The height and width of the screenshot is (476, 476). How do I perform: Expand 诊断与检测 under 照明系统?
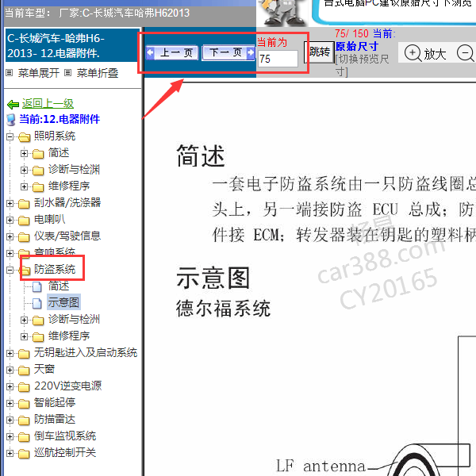(x=24, y=170)
